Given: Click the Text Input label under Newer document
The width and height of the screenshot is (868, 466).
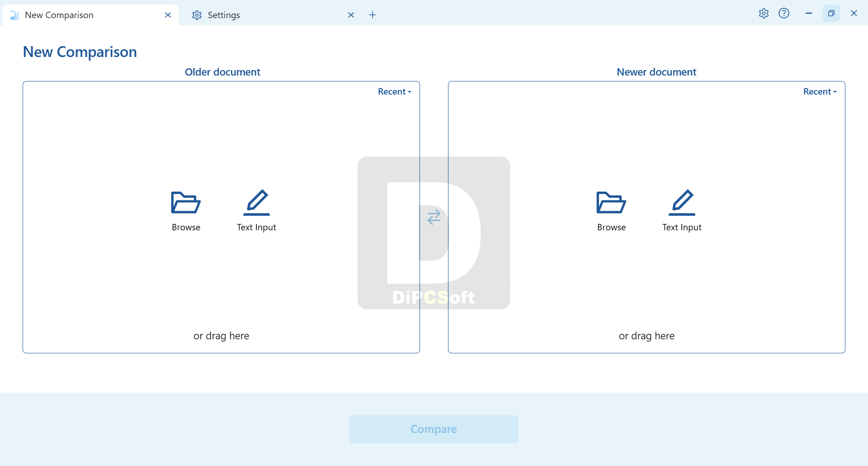Looking at the screenshot, I should (682, 227).
